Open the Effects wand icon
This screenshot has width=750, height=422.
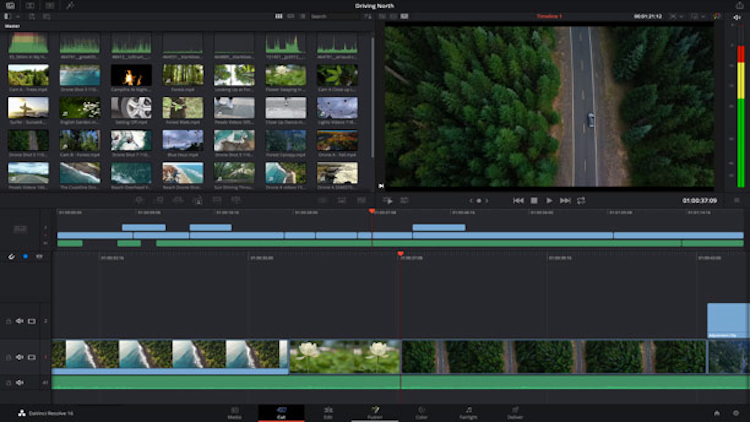(x=70, y=6)
